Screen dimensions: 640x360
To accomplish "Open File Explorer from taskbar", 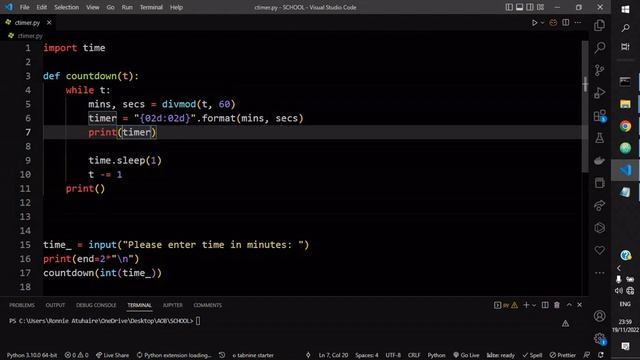I will coord(625,104).
